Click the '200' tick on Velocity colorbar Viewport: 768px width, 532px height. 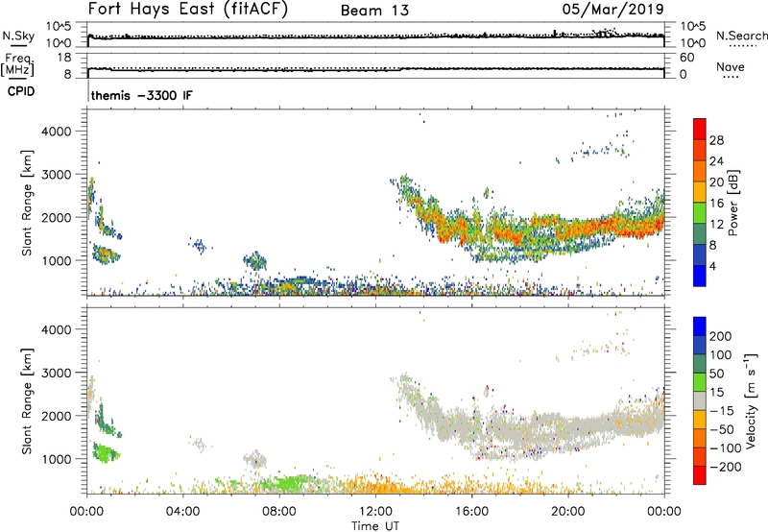[x=720, y=336]
